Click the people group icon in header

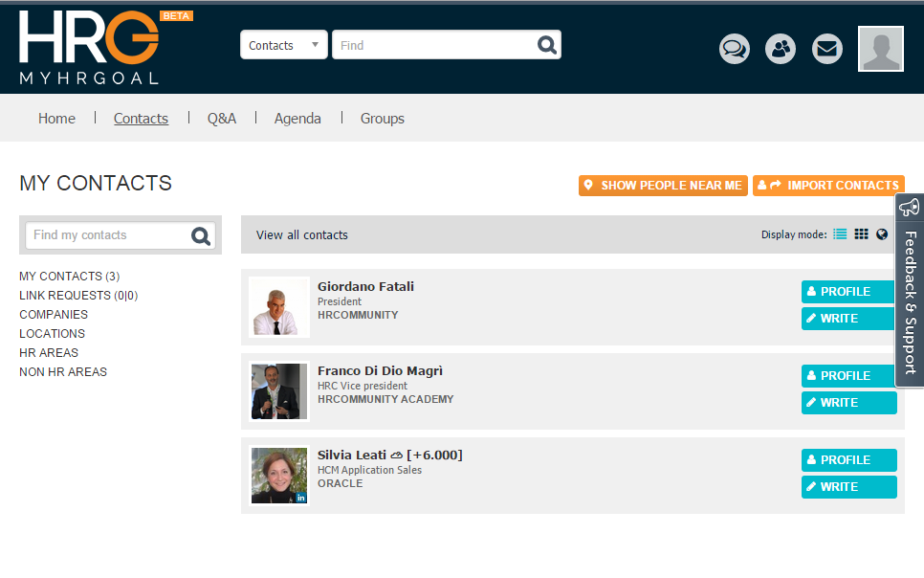tap(781, 49)
